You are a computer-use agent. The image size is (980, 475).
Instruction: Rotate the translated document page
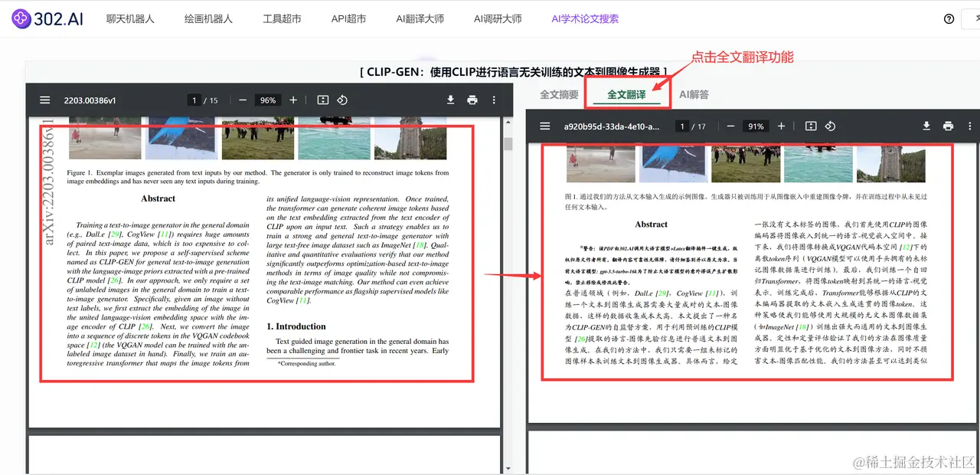click(x=830, y=126)
